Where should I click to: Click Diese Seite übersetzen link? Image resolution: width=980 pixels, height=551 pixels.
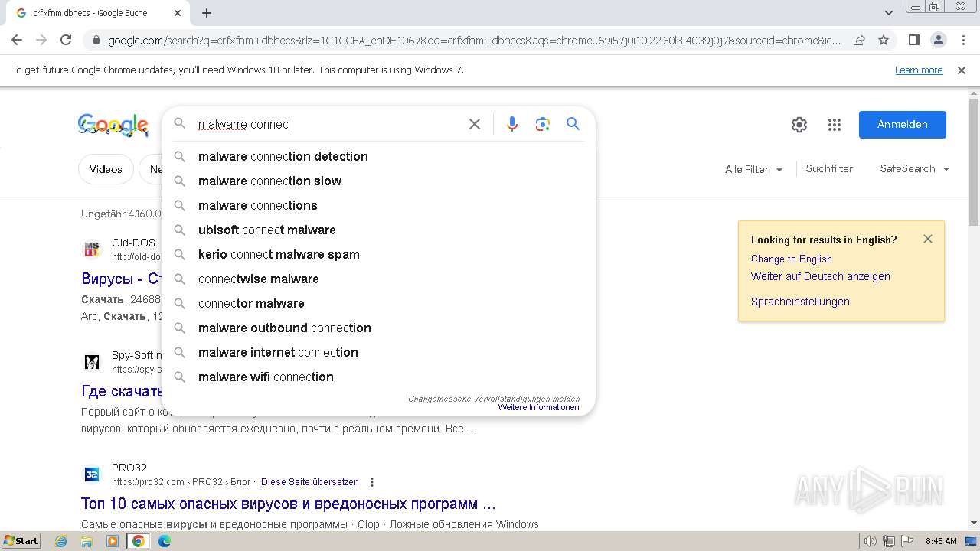[x=310, y=482]
